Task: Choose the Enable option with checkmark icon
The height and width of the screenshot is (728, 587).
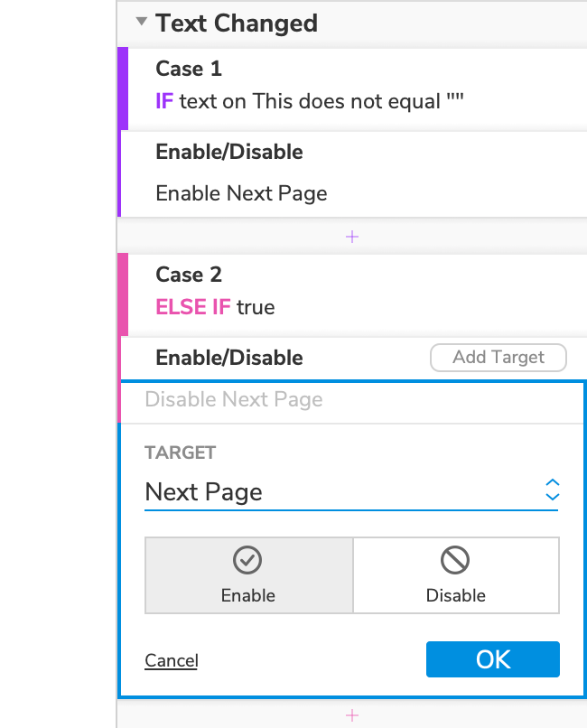Action: click(x=248, y=575)
